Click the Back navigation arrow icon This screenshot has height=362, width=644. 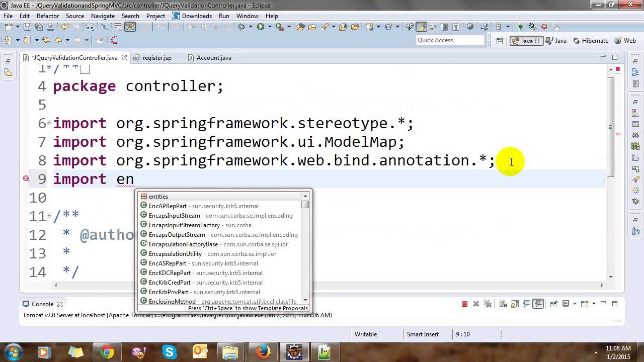(x=58, y=40)
